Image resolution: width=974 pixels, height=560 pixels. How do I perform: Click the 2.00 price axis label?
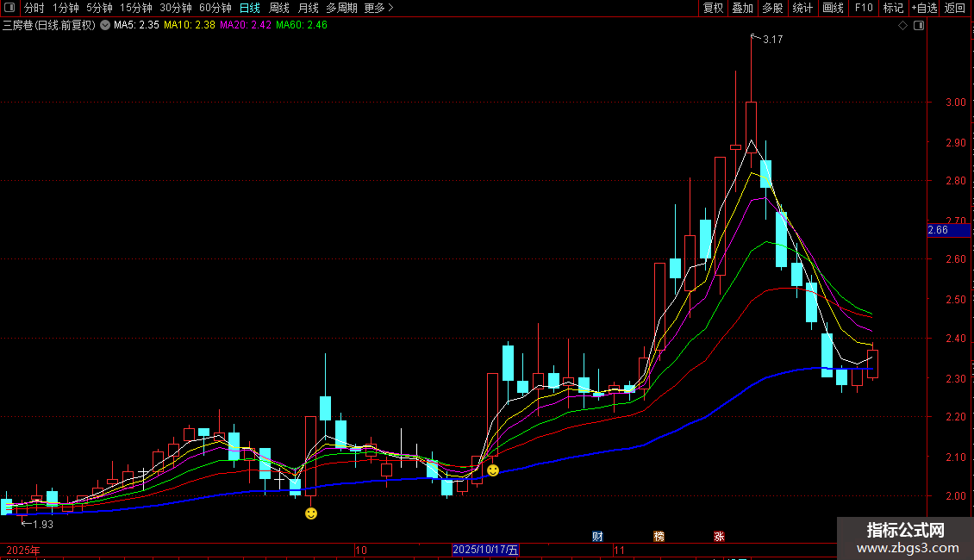coord(956,496)
